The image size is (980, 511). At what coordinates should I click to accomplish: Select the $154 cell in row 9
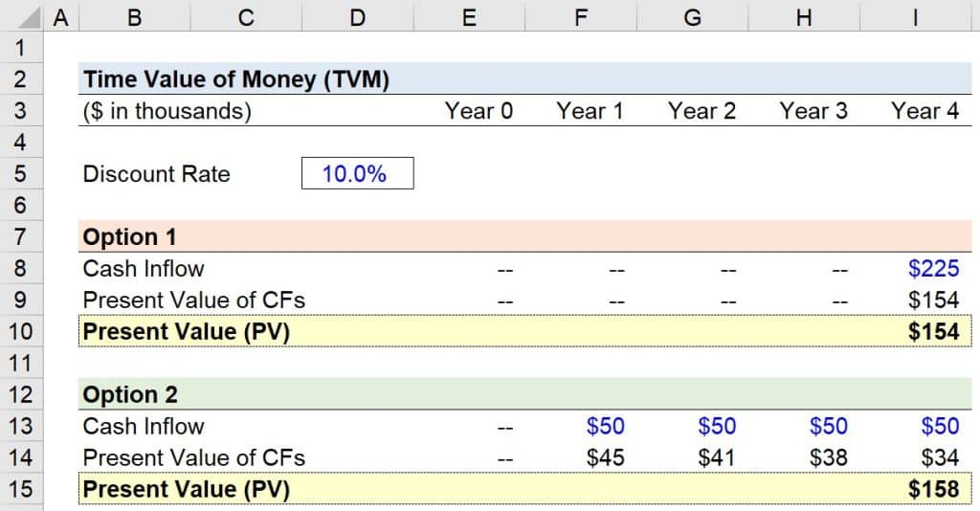[934, 300]
